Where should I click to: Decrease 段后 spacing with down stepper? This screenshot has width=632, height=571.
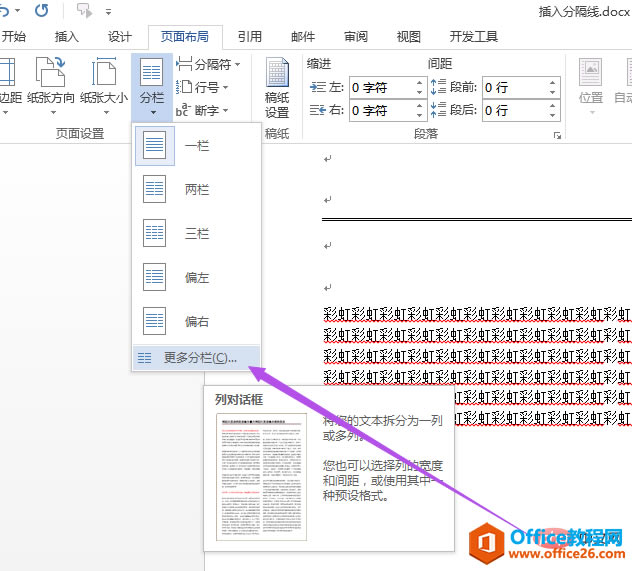pyautogui.click(x=552, y=115)
